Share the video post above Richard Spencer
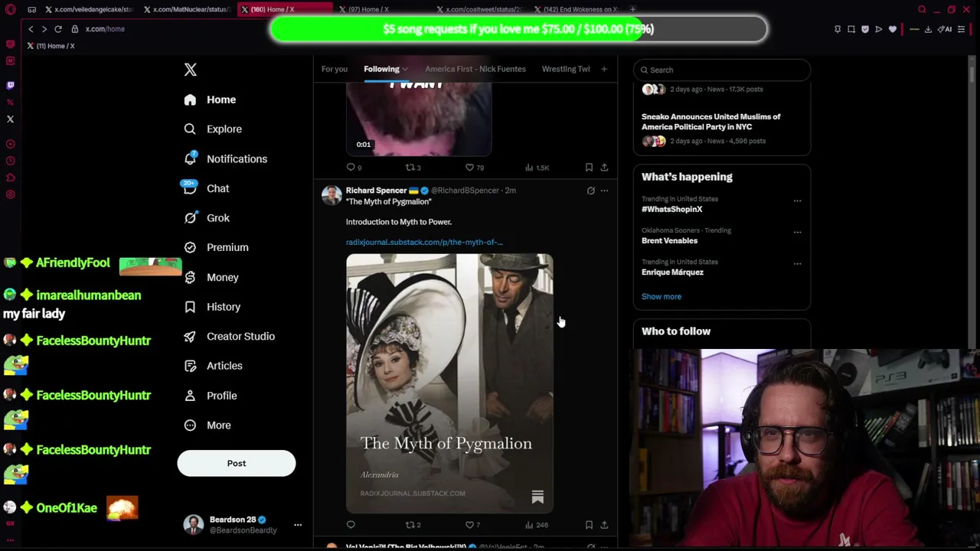This screenshot has height=551, width=980. pyautogui.click(x=604, y=168)
